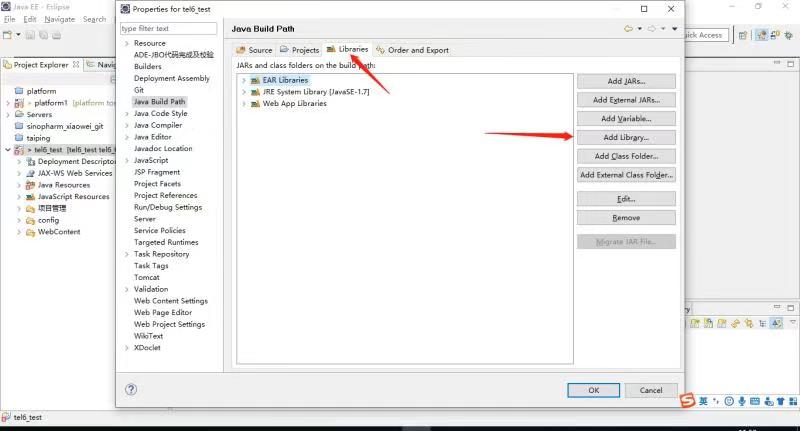Expand the Resource properties category
The height and width of the screenshot is (431, 800).
[x=127, y=43]
